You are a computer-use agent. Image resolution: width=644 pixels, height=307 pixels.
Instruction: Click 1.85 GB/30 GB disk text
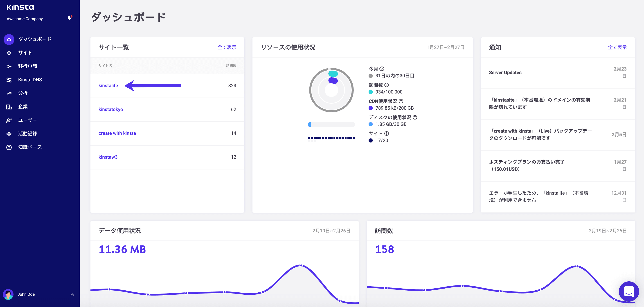click(391, 125)
